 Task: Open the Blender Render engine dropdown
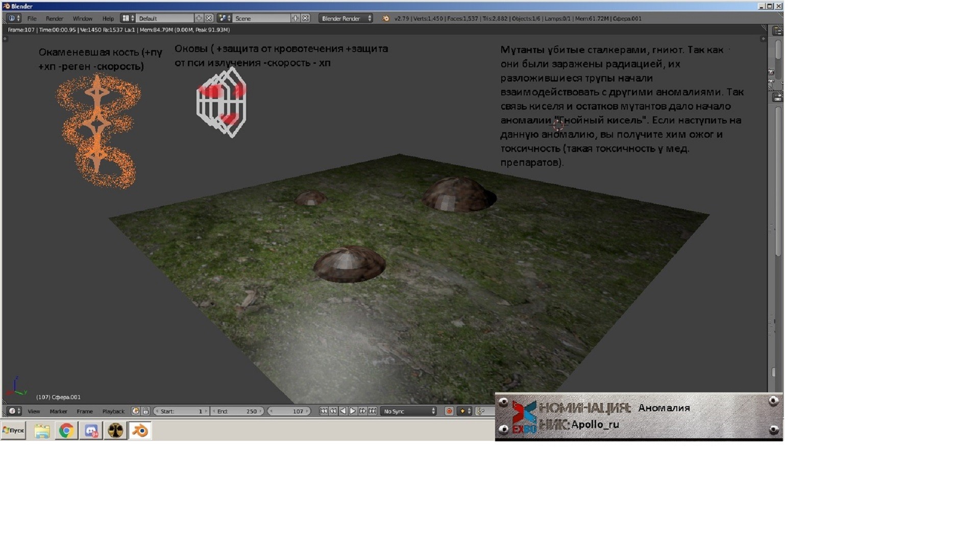point(346,18)
